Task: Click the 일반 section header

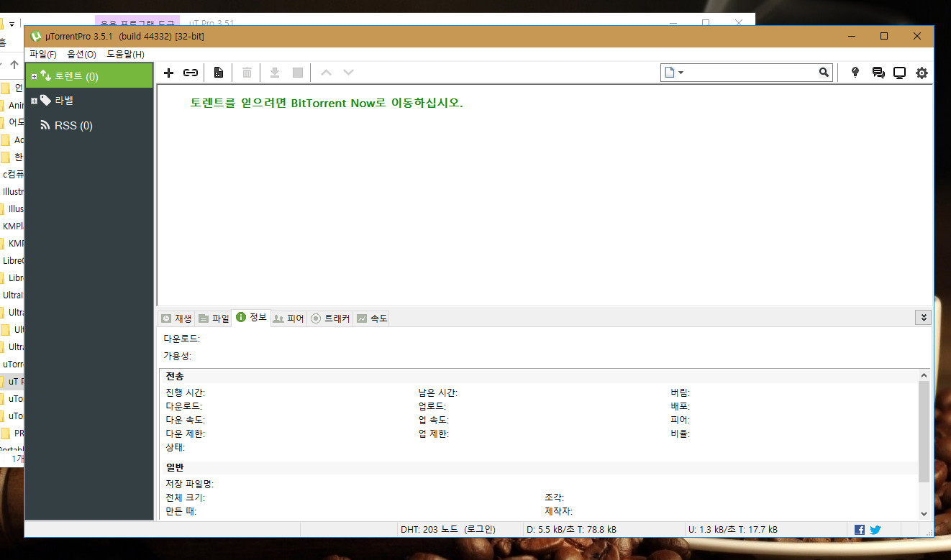Action: click(175, 467)
